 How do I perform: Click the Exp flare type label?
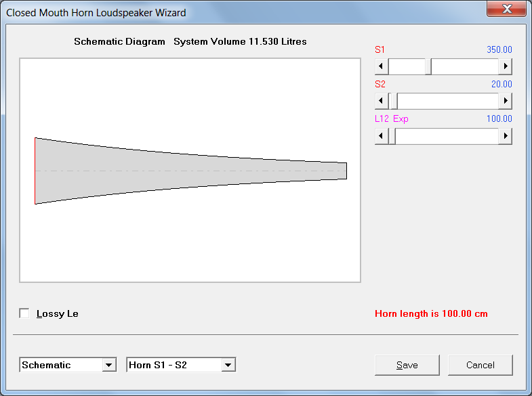click(x=401, y=119)
